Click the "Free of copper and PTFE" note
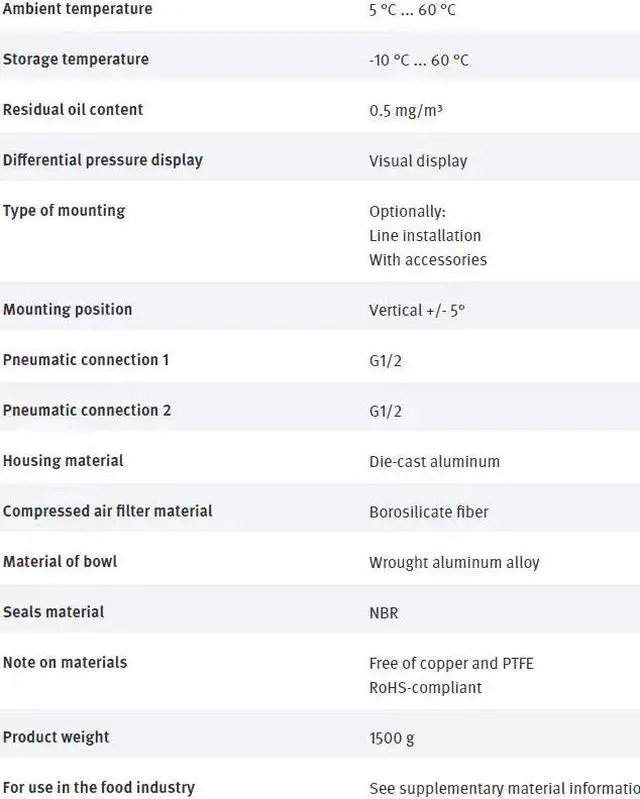Image resolution: width=640 pixels, height=799 pixels. click(x=451, y=663)
